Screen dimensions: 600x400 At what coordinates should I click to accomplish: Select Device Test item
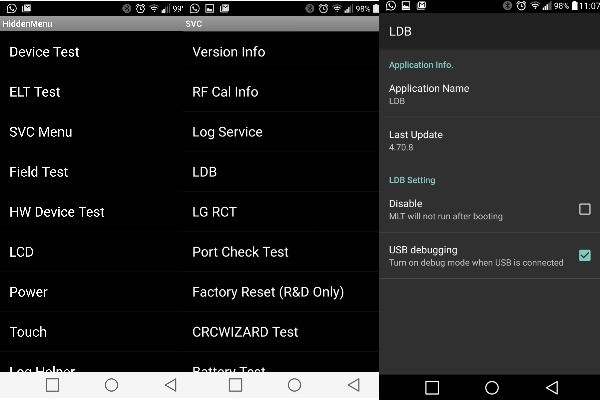91,52
